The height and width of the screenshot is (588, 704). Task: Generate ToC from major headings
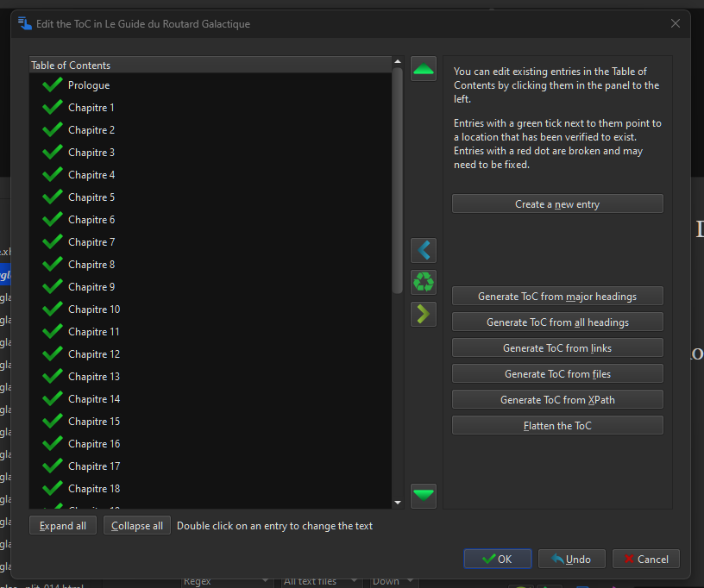[557, 297]
